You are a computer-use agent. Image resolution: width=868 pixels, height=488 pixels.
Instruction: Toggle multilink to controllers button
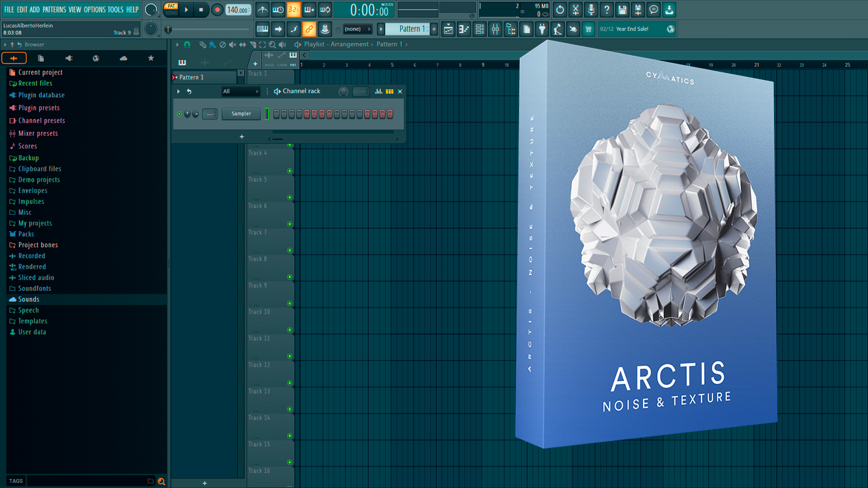325,29
